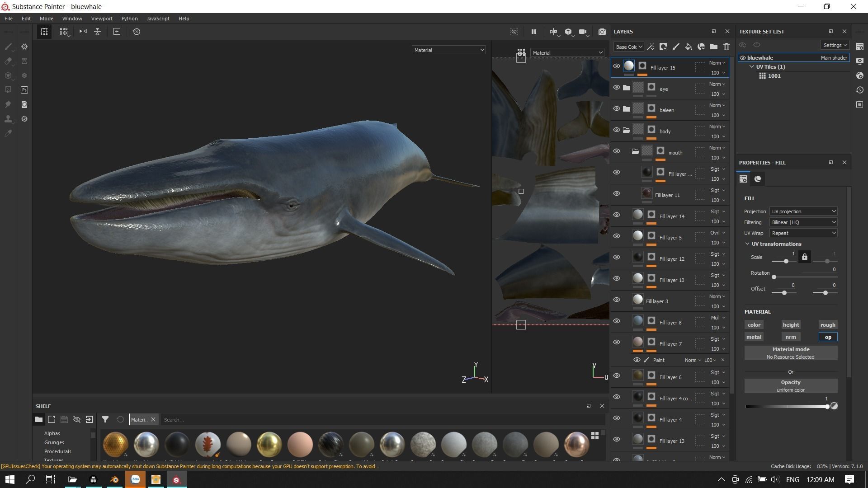
Task: Open the 3D viewport Material dropdown
Action: click(448, 50)
